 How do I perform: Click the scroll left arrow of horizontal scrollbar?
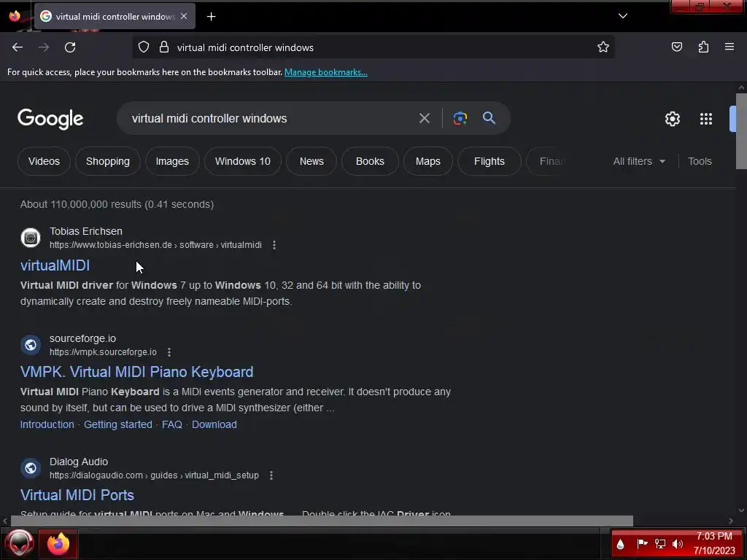point(5,521)
